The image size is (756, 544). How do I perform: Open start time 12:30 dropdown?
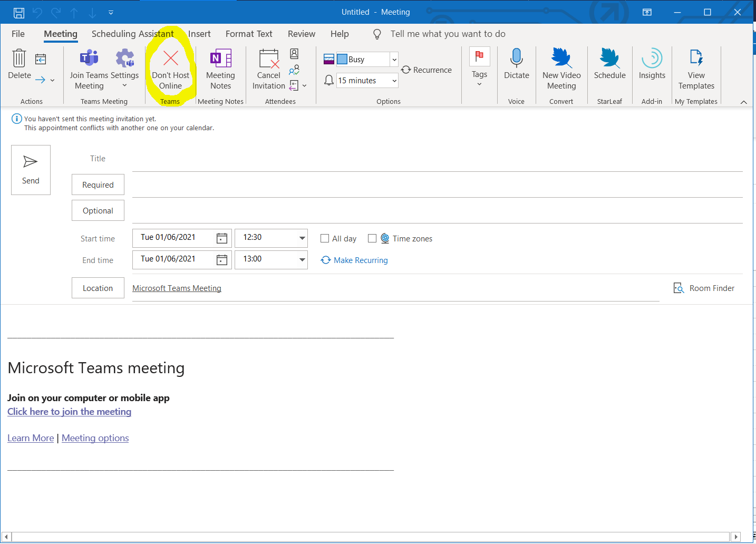pos(302,238)
